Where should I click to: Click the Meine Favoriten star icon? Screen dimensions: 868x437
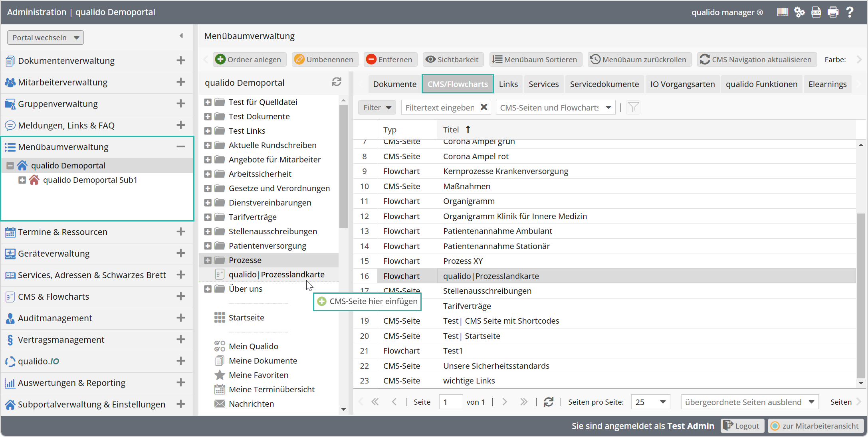coord(220,375)
